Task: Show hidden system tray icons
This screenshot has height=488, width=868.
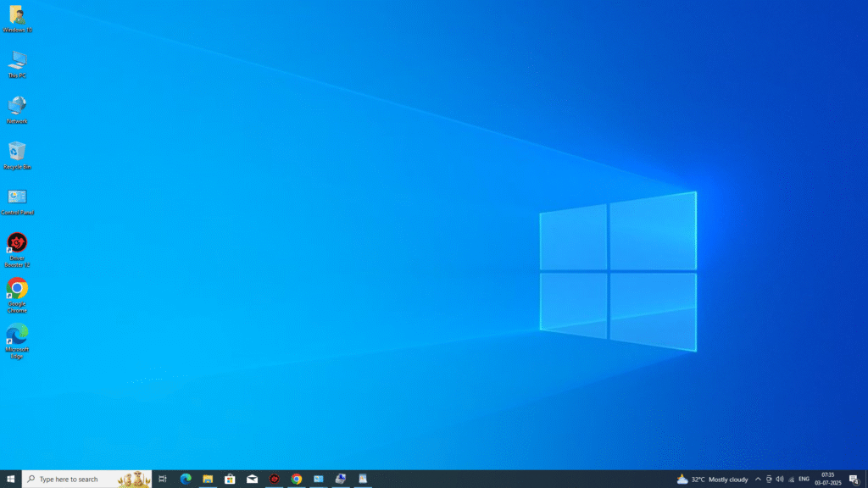Action: click(x=758, y=480)
